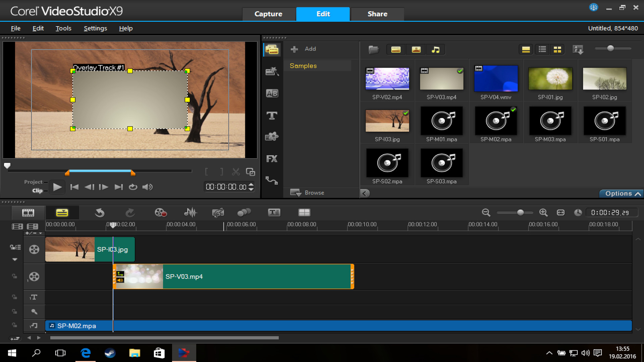The height and width of the screenshot is (362, 644).
Task: Expand the overlay track options arrow
Action: [x=15, y=259]
